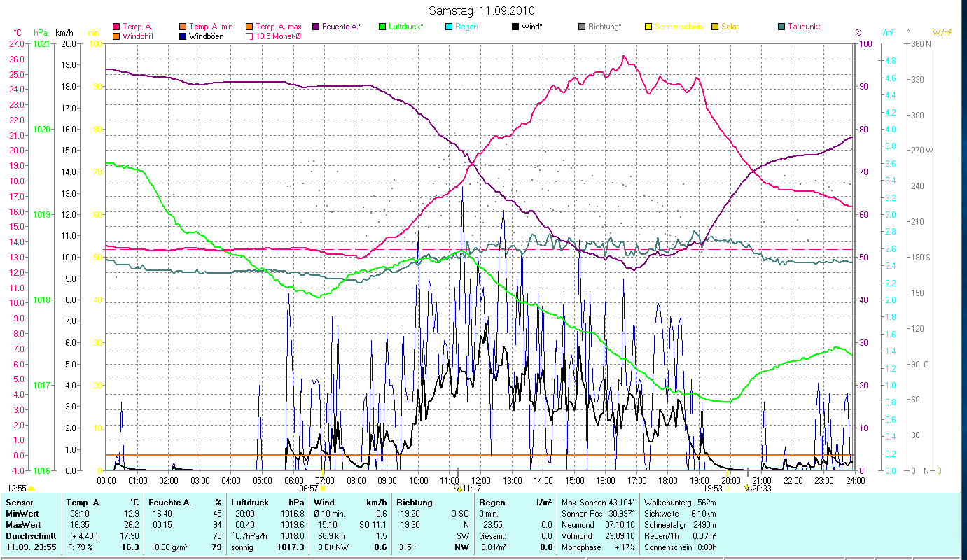Select the dark blue Windböen legend square

183,36
